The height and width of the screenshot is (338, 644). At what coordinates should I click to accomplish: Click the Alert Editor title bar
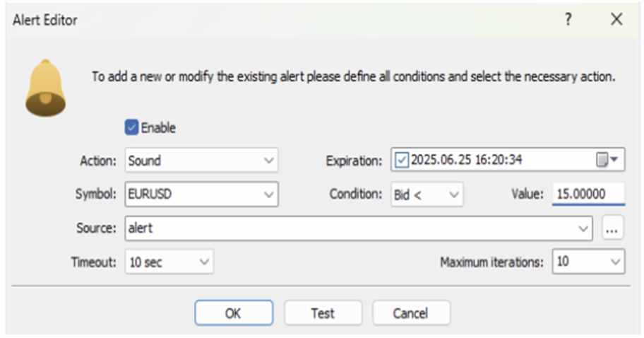282,20
